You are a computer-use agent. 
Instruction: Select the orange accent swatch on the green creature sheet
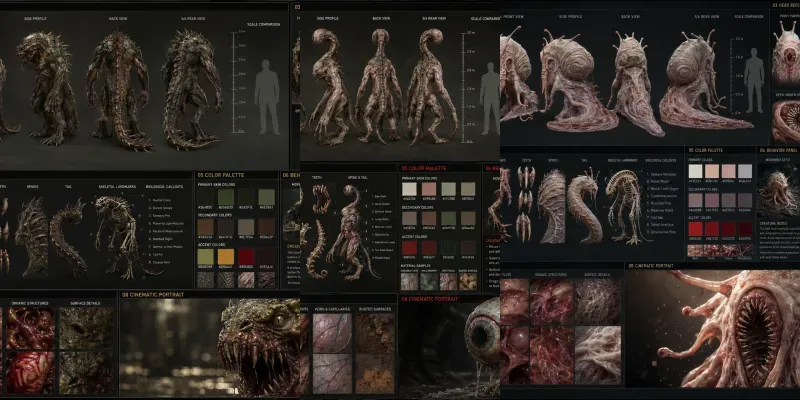[x=226, y=256]
